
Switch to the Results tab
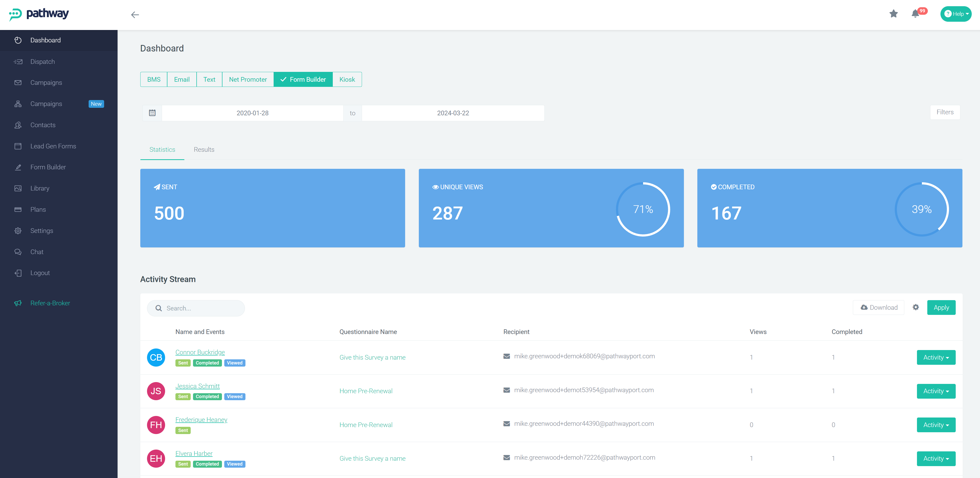tap(204, 150)
